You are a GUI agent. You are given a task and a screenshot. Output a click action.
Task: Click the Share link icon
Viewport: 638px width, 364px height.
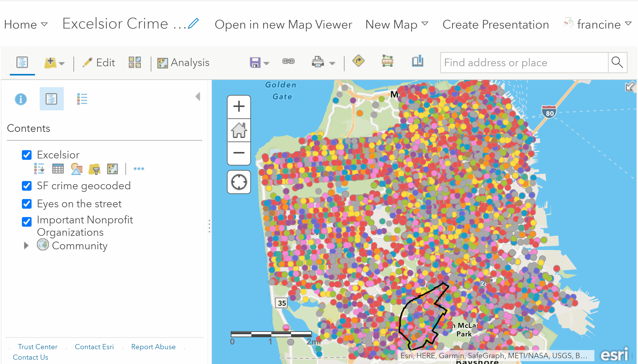coord(288,62)
